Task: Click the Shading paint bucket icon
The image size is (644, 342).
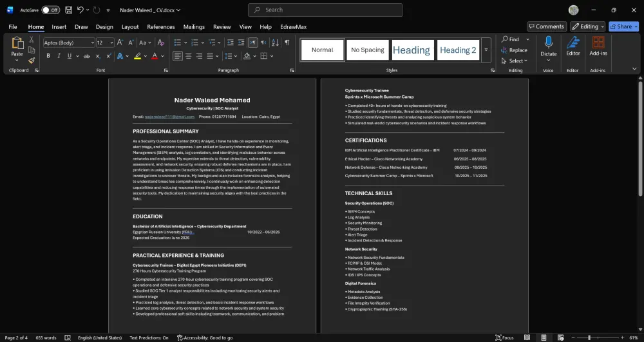Action: (247, 56)
